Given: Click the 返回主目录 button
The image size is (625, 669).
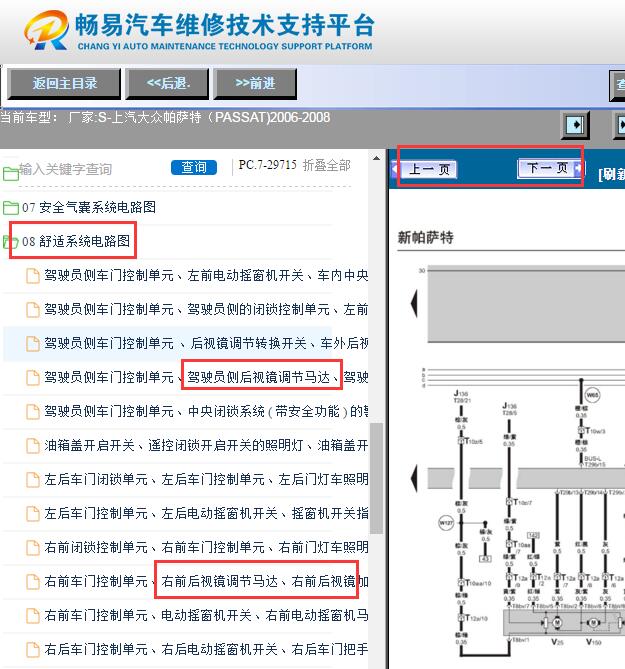Looking at the screenshot, I should (x=64, y=84).
